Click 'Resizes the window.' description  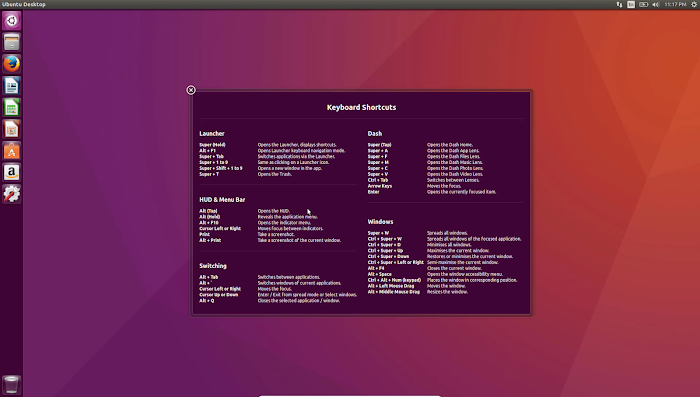click(447, 292)
